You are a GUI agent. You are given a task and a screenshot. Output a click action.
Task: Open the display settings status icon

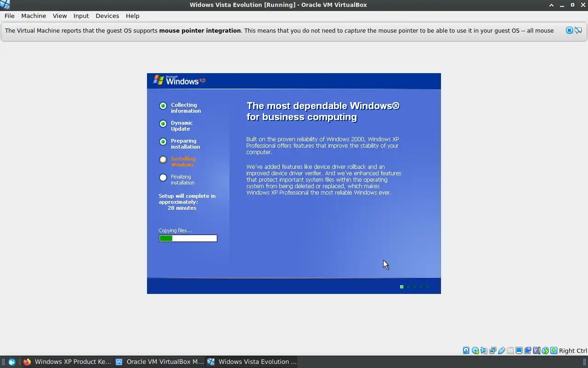[519, 351]
